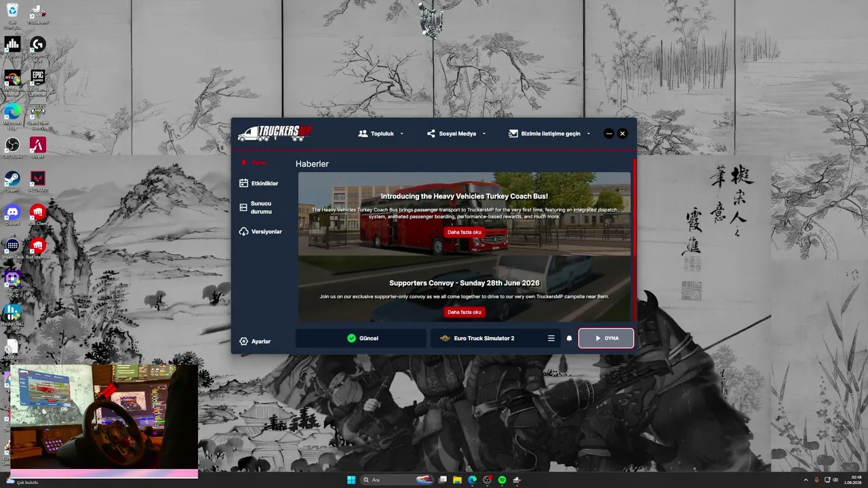Select the Grand Theft Auto V desktop icon
This screenshot has height=488, width=868.
(38, 115)
